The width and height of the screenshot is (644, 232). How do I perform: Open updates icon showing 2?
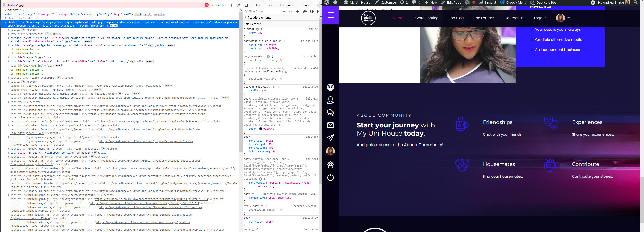point(404,2)
